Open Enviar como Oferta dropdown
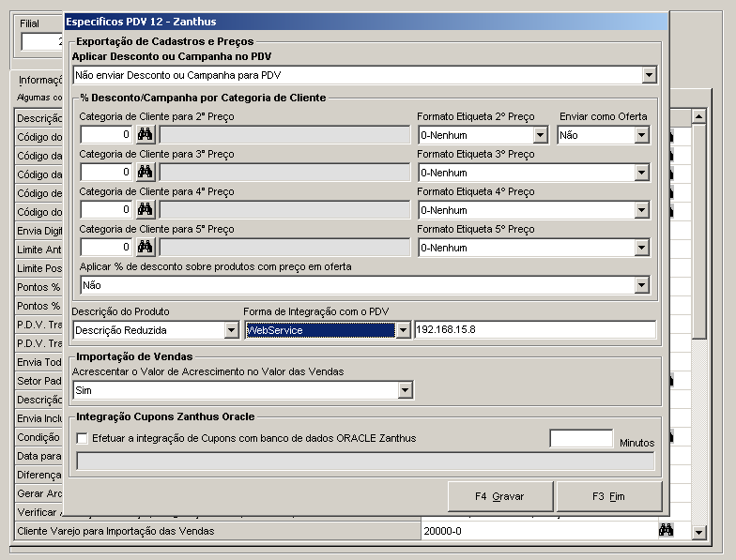Screen dimensions: 736x560 pyautogui.click(x=642, y=135)
